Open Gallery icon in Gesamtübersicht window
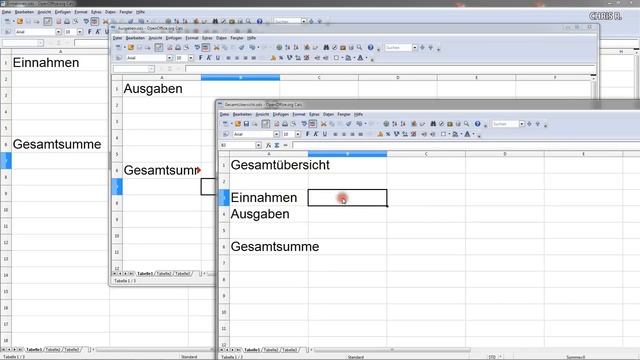The height and width of the screenshot is (360, 640). [450, 124]
